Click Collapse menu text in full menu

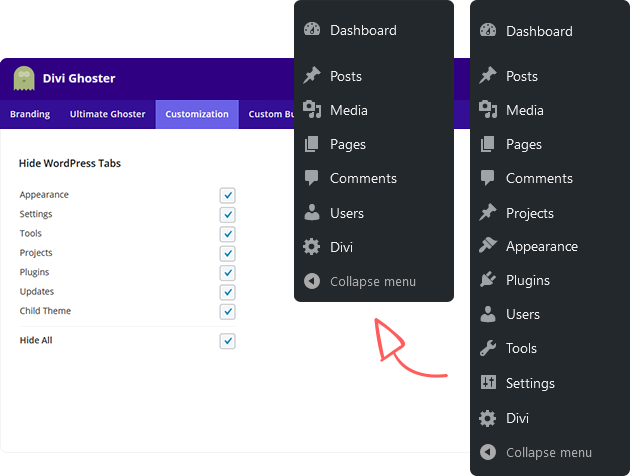[549, 453]
